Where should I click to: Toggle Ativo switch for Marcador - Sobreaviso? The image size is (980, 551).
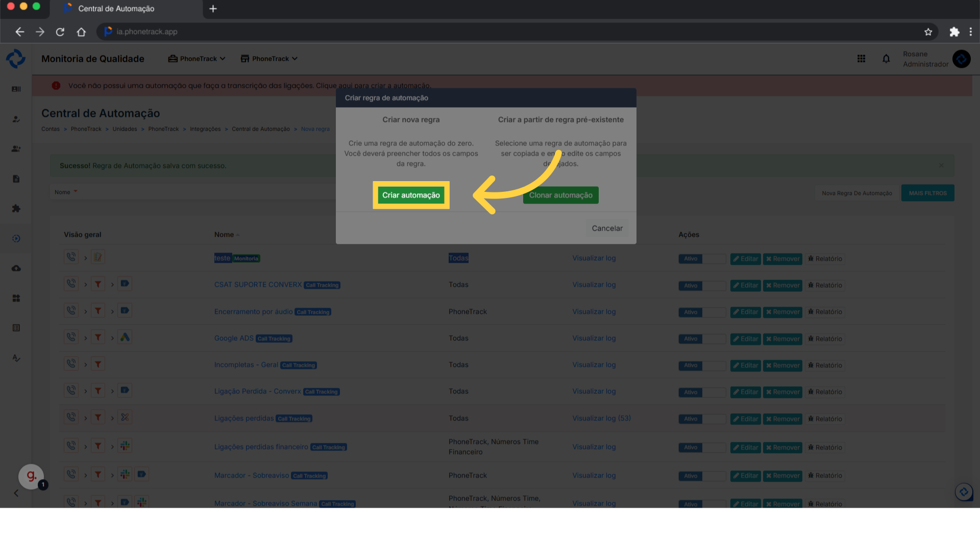(x=702, y=475)
